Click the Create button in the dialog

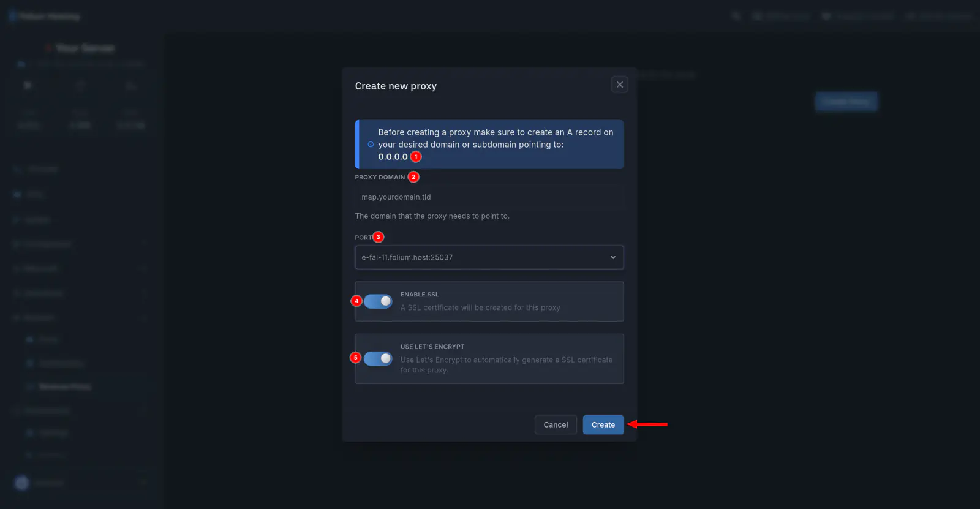(603, 425)
